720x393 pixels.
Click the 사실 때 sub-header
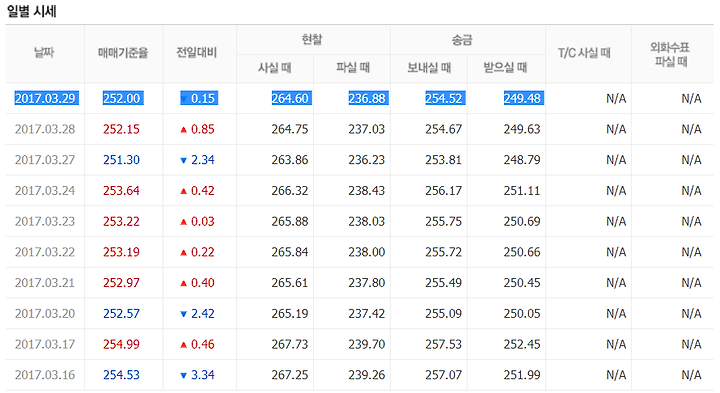[x=275, y=68]
